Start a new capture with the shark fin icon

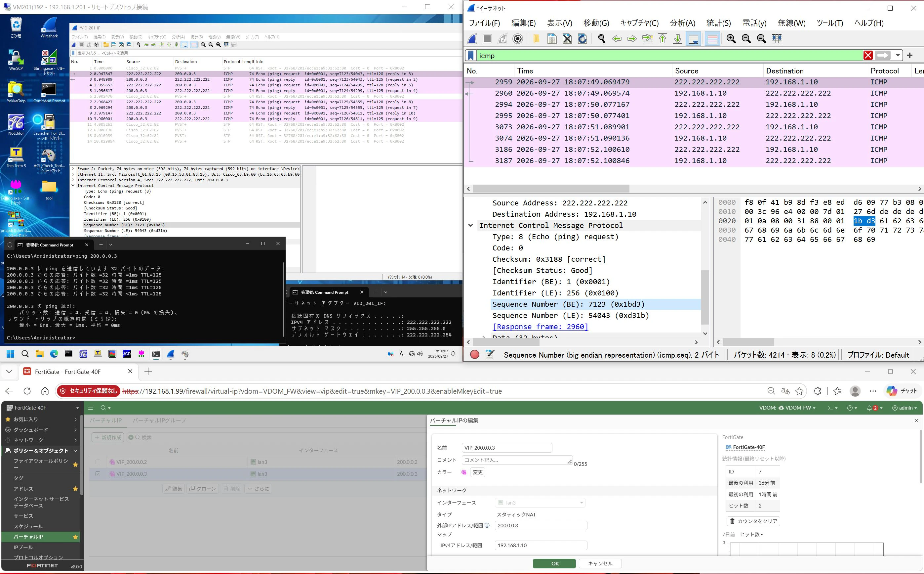[x=472, y=39]
